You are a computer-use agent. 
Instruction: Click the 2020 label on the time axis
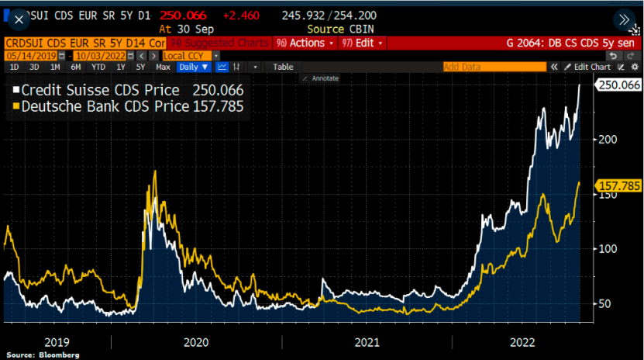[196, 342]
